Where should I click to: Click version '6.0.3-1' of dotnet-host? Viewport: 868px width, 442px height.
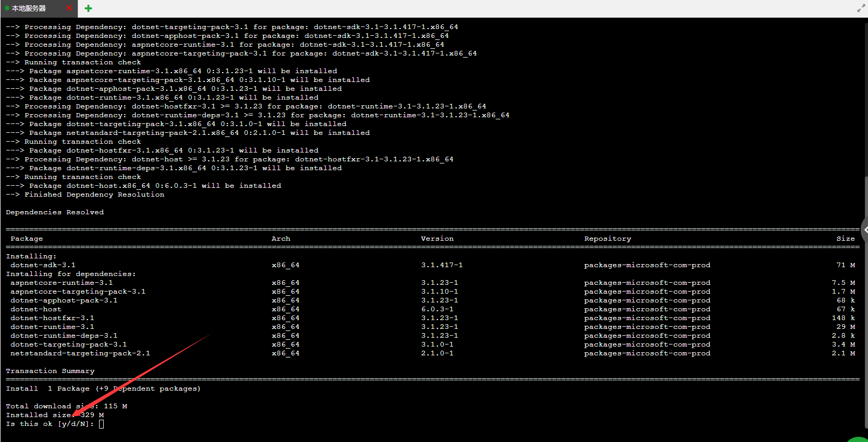437,309
